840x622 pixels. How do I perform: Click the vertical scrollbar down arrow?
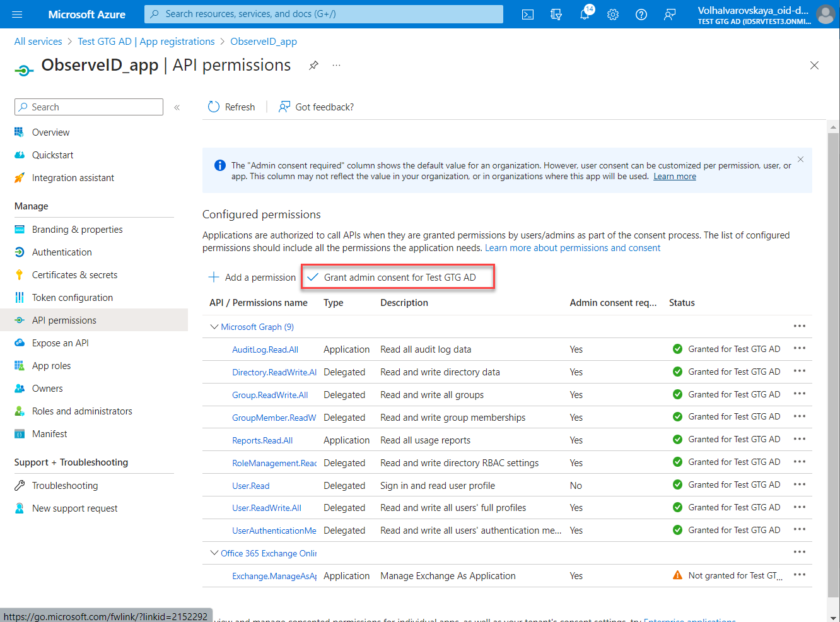click(833, 617)
